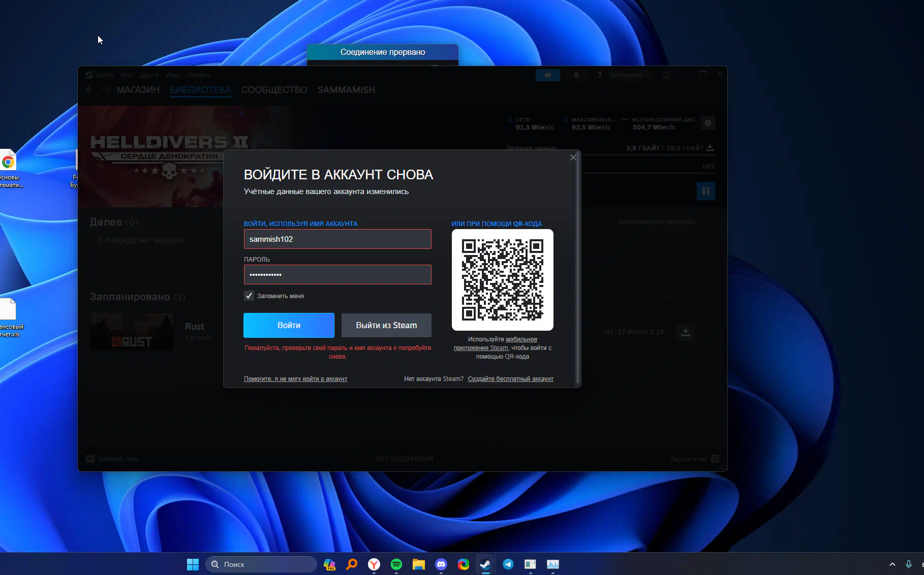Click 'Добавить игру' at bottom of Steam

[x=112, y=459]
